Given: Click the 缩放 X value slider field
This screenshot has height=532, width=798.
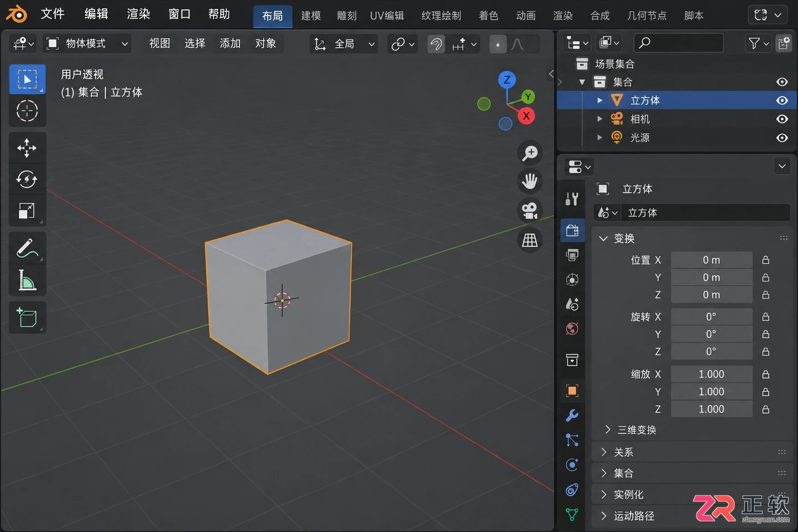Looking at the screenshot, I should click(712, 374).
